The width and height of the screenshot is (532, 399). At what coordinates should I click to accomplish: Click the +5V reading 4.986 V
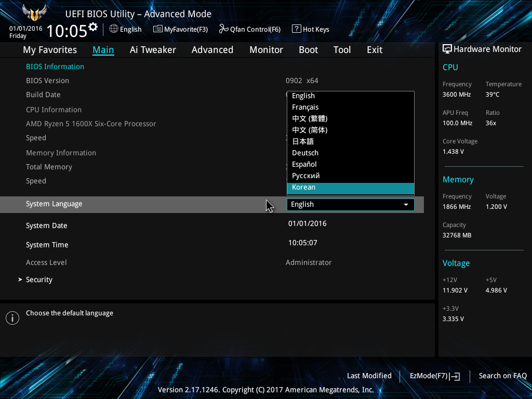496,290
